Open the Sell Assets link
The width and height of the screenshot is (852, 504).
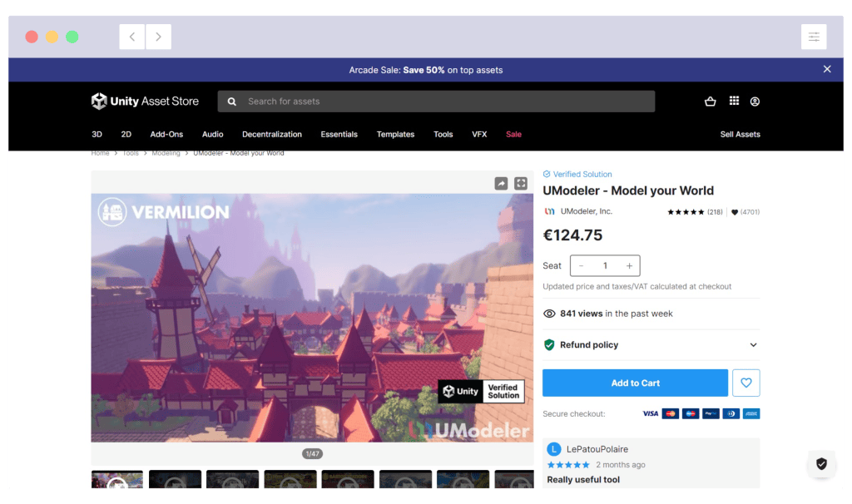pyautogui.click(x=740, y=135)
